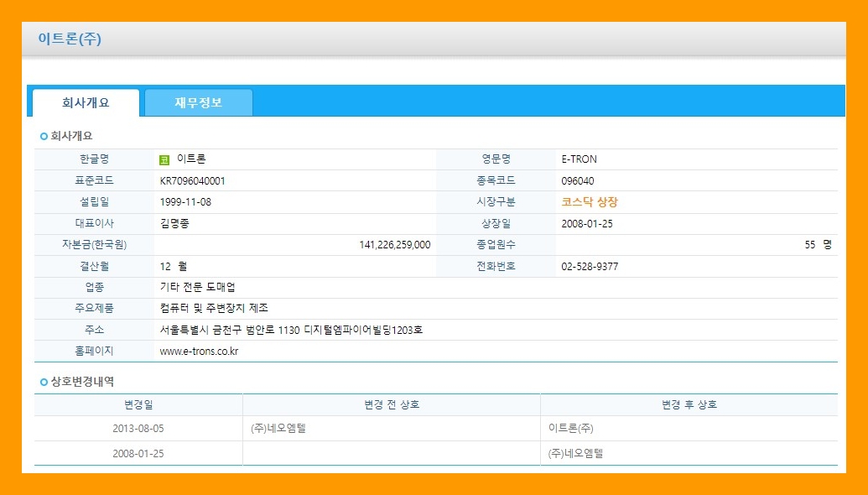Click the 대표이사 field label
The width and height of the screenshot is (868, 495).
click(95, 223)
